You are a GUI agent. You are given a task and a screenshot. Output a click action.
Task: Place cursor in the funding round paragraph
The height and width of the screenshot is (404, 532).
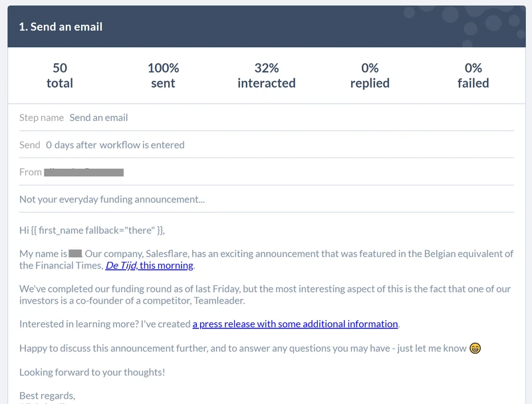[265, 294]
